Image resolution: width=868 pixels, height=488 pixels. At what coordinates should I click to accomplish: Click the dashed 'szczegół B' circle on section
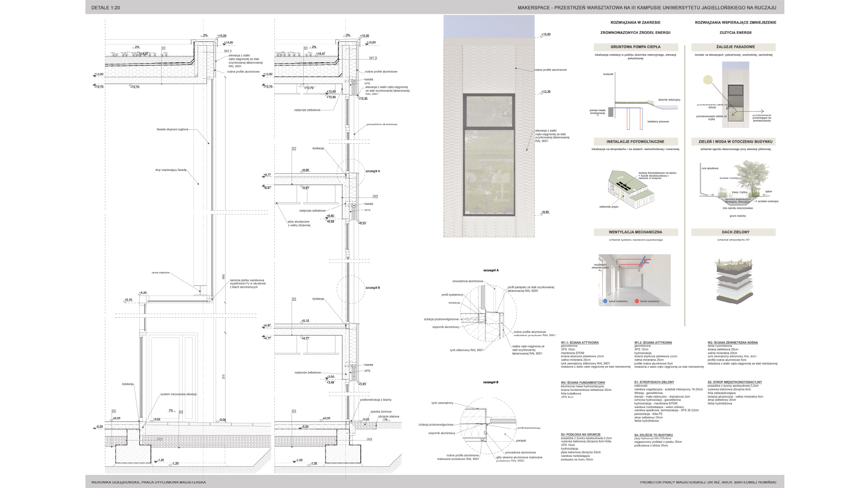[x=350, y=288]
